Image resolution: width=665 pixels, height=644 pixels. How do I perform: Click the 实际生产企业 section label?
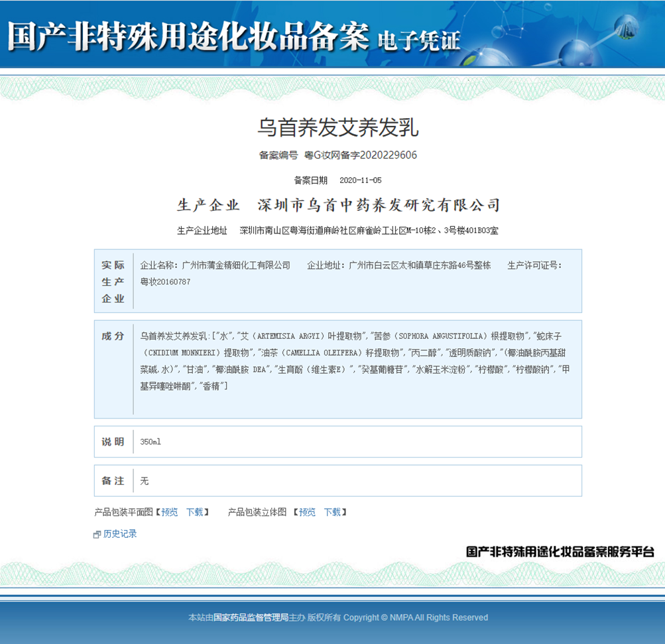[x=113, y=282]
